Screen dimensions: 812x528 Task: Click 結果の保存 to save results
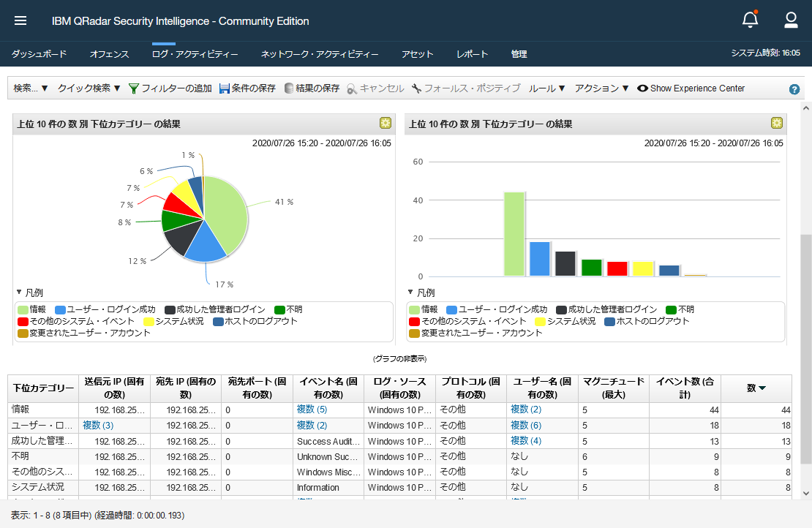tap(312, 88)
